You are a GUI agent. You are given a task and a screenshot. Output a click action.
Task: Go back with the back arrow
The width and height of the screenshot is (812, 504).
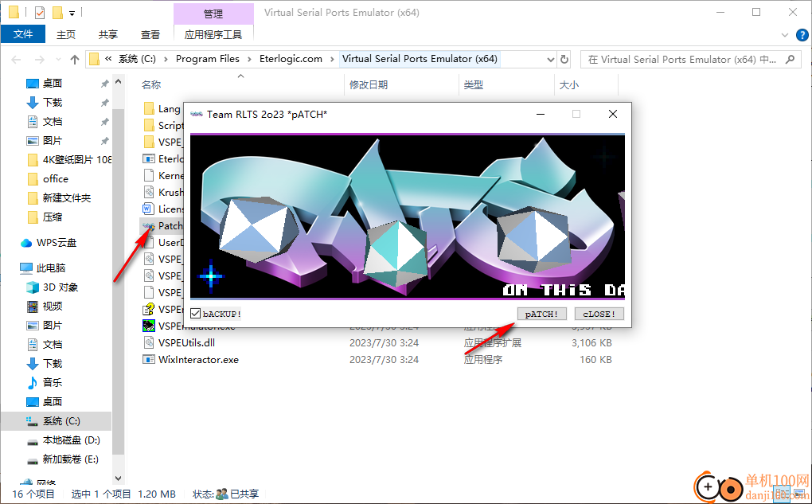pyautogui.click(x=16, y=60)
